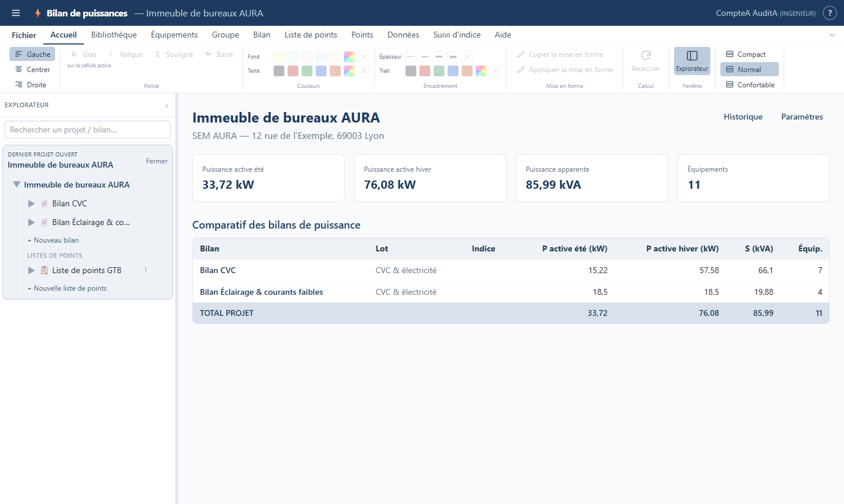Clear the Trait border color
The height and width of the screenshot is (504, 844).
click(x=496, y=71)
